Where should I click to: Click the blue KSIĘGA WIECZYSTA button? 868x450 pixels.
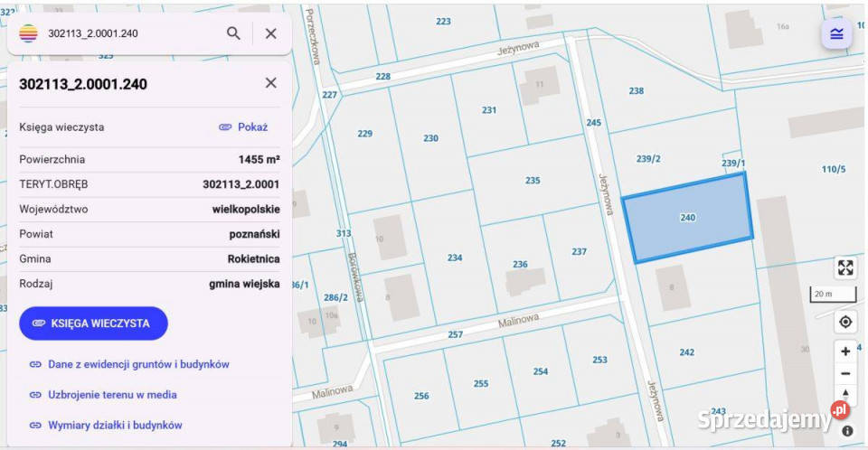click(x=93, y=323)
